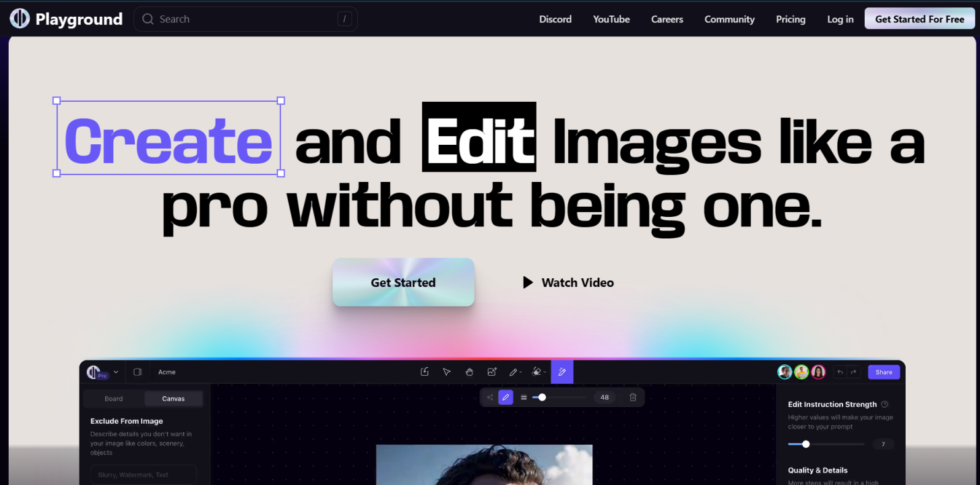
Task: Select the hand pan tool
Action: click(469, 372)
